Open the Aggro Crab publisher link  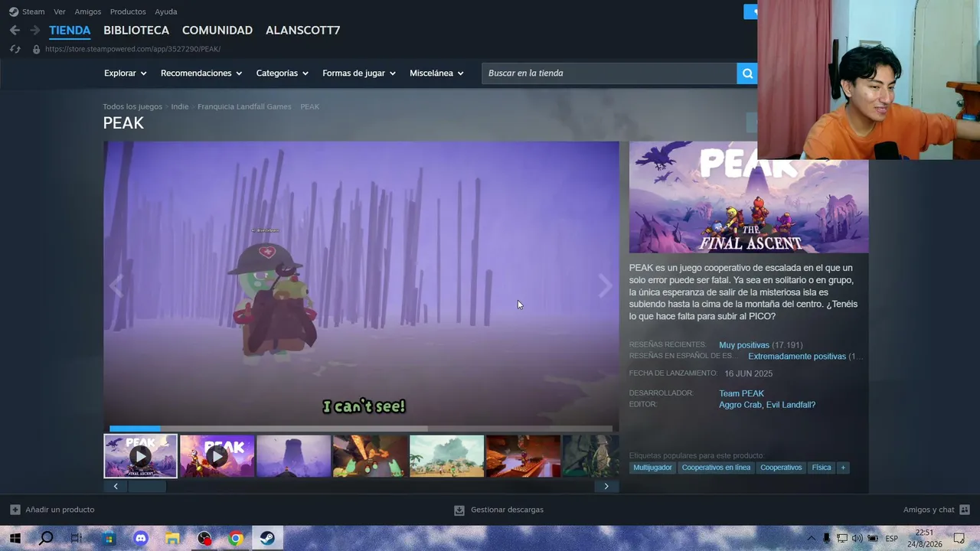point(740,405)
